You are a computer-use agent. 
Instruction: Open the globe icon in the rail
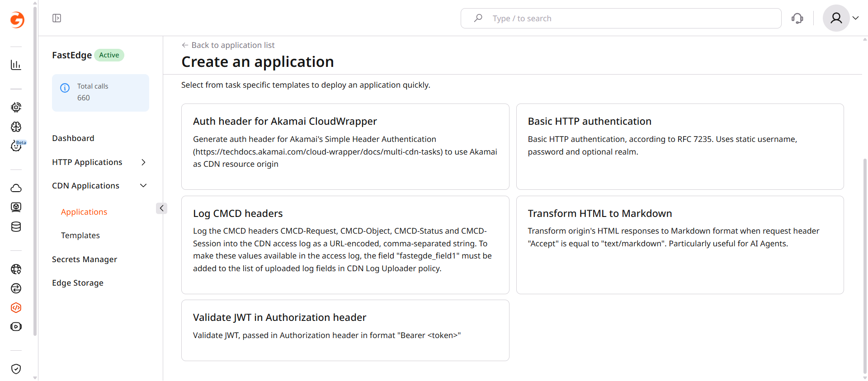click(16, 269)
